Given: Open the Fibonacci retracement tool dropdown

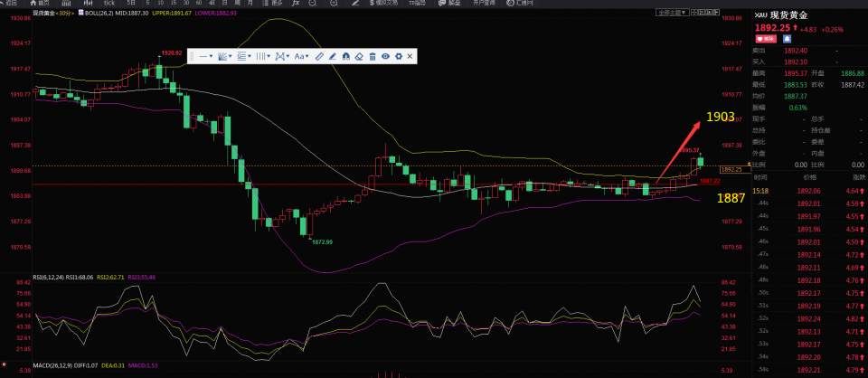Looking at the screenshot, I should (x=243, y=56).
